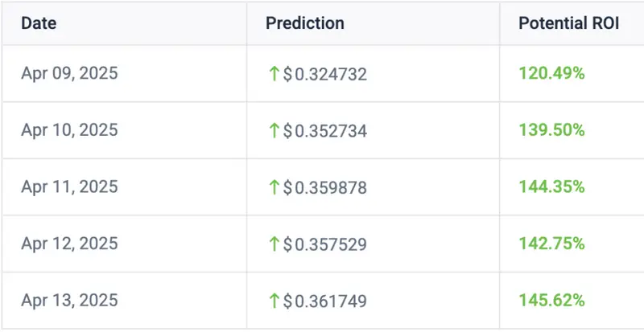Click the green up arrow beside $0.324732
Screen dimensions: 644x332
(x=274, y=74)
